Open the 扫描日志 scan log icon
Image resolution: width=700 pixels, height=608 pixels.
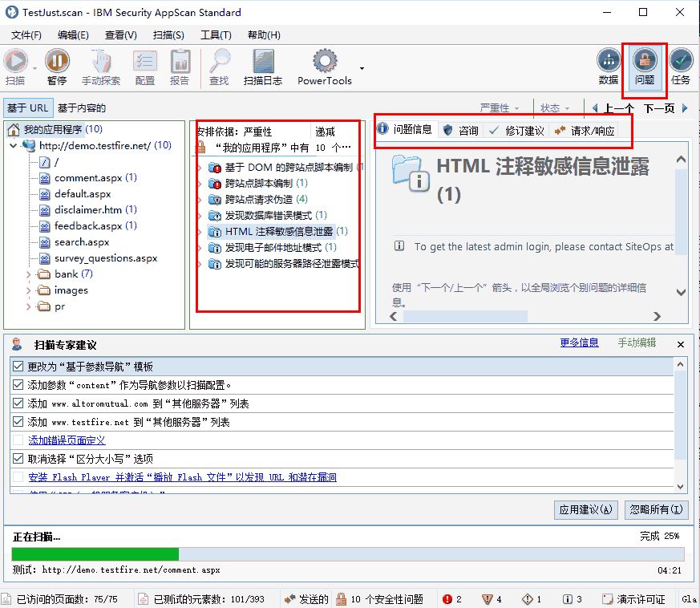263,61
